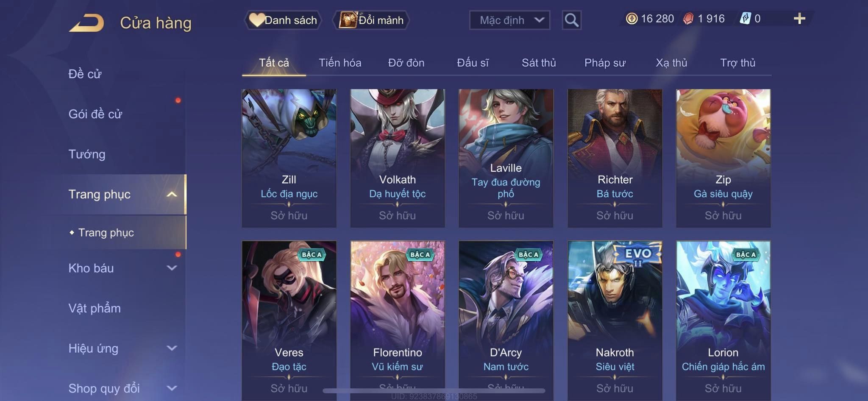This screenshot has width=868, height=401.
Task: Switch to the Tiến hóa tab
Action: coord(340,63)
